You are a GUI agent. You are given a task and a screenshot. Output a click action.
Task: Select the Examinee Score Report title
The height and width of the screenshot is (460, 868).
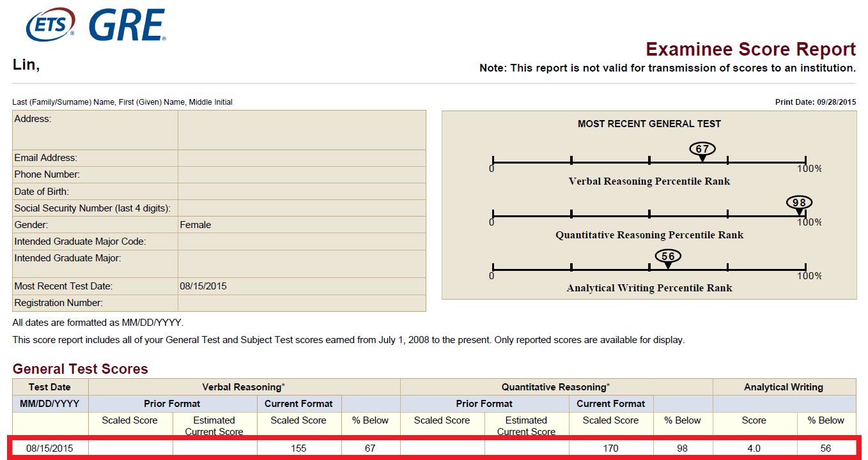pyautogui.click(x=750, y=49)
